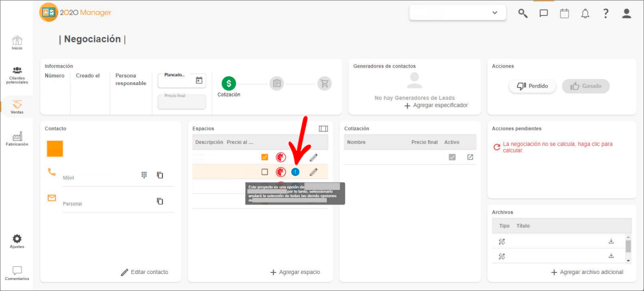Open the help question mark
644x291 pixels.
click(x=606, y=13)
